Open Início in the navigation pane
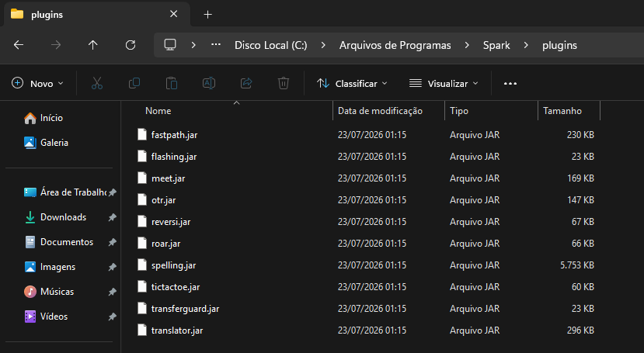 [x=44, y=118]
